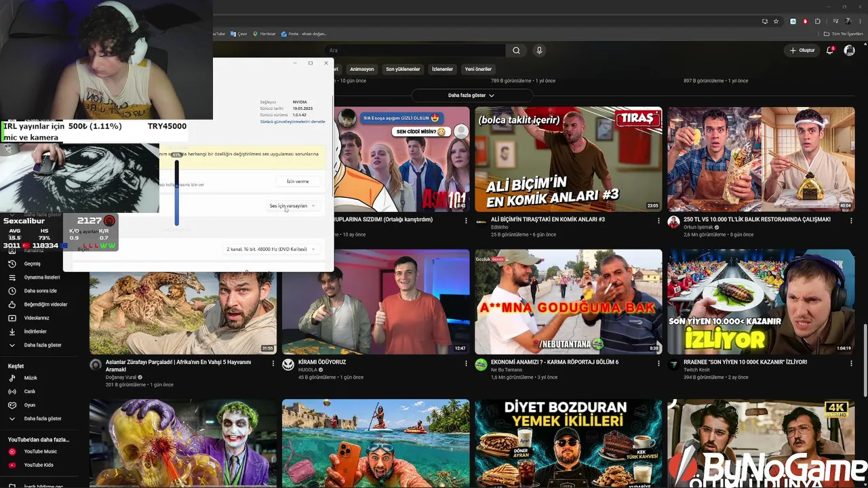
Task: Open the KİRAMI ÖDÜYORUZ video thumbnail
Action: coord(376,302)
